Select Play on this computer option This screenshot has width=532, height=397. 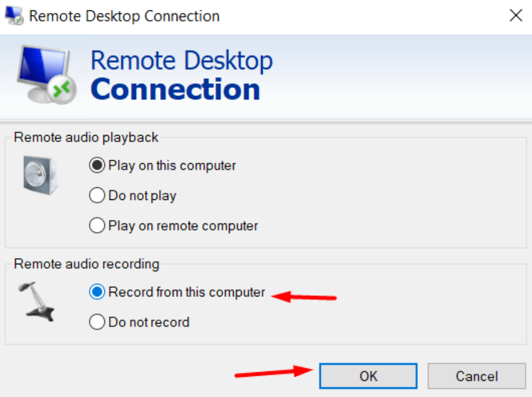pos(98,165)
